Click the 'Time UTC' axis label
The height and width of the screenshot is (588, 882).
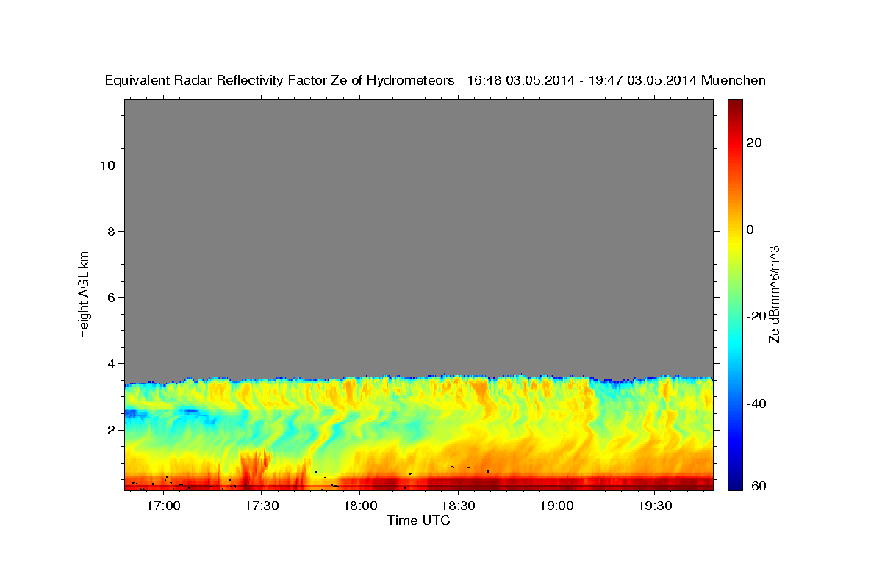click(418, 520)
